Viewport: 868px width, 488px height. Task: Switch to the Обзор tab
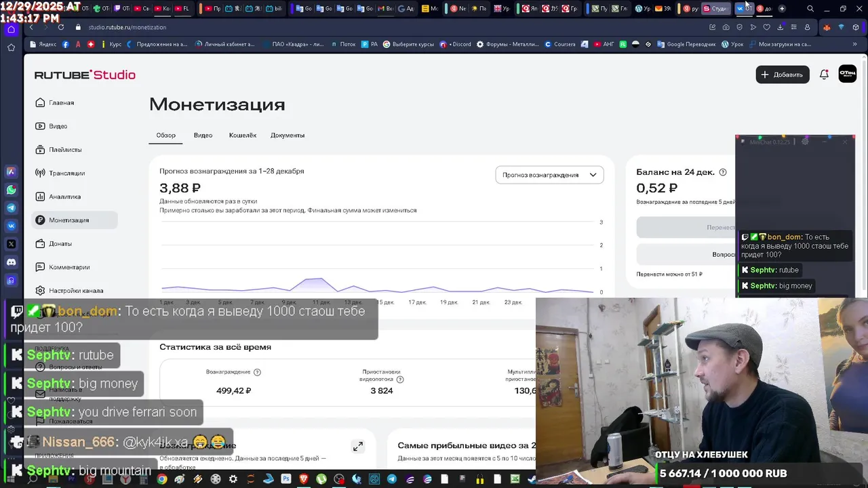click(165, 136)
